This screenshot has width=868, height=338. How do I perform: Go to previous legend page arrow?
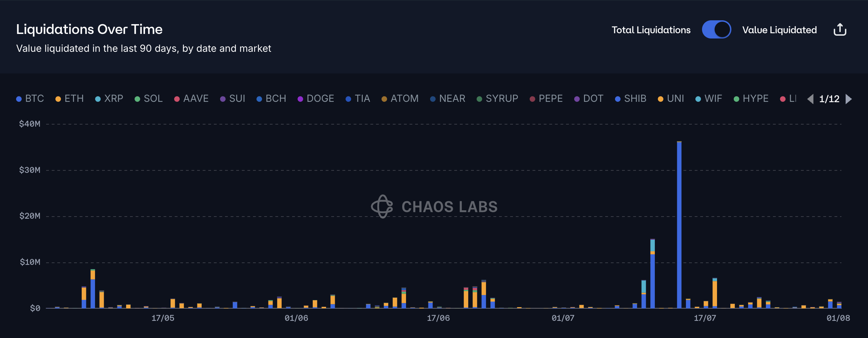[x=810, y=99]
